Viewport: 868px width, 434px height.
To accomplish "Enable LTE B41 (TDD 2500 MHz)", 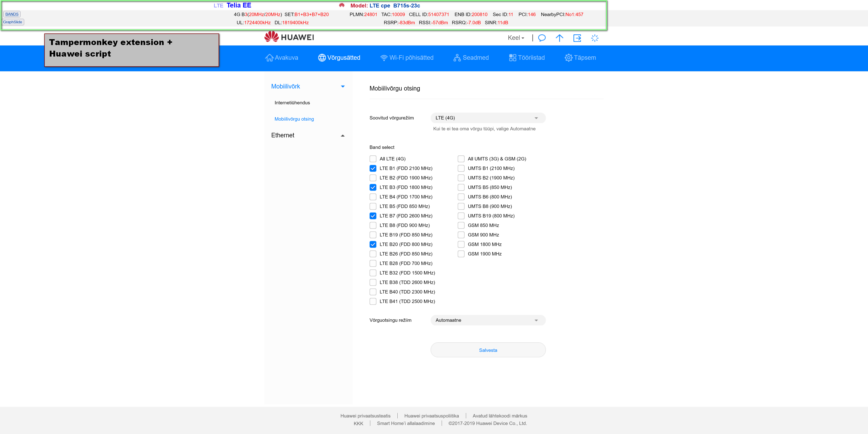I will [373, 301].
